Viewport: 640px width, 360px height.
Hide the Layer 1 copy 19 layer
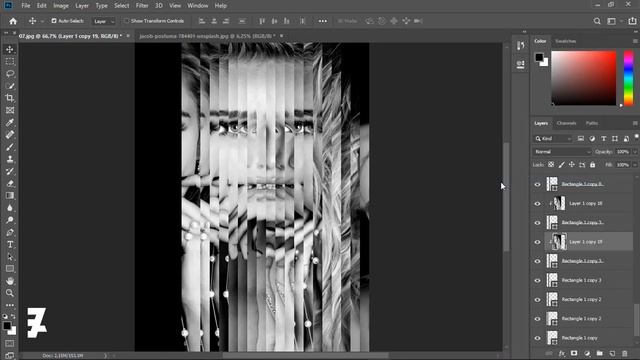point(537,242)
